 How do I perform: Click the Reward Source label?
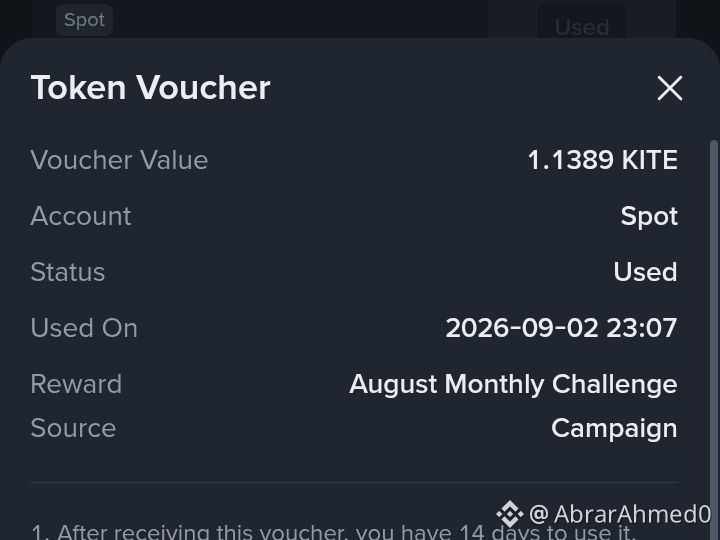tap(76, 406)
